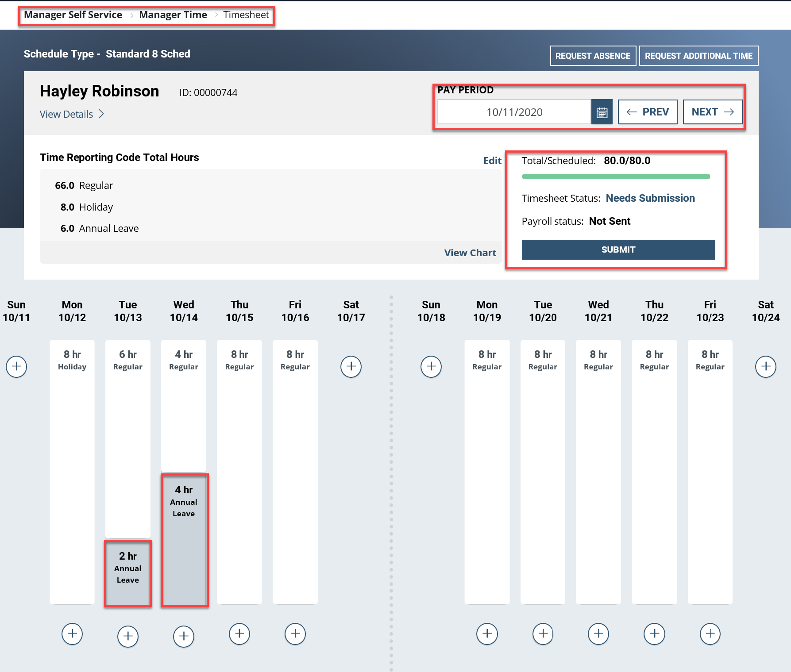Click View Chart link
Screen dimensions: 791x672
tap(470, 253)
